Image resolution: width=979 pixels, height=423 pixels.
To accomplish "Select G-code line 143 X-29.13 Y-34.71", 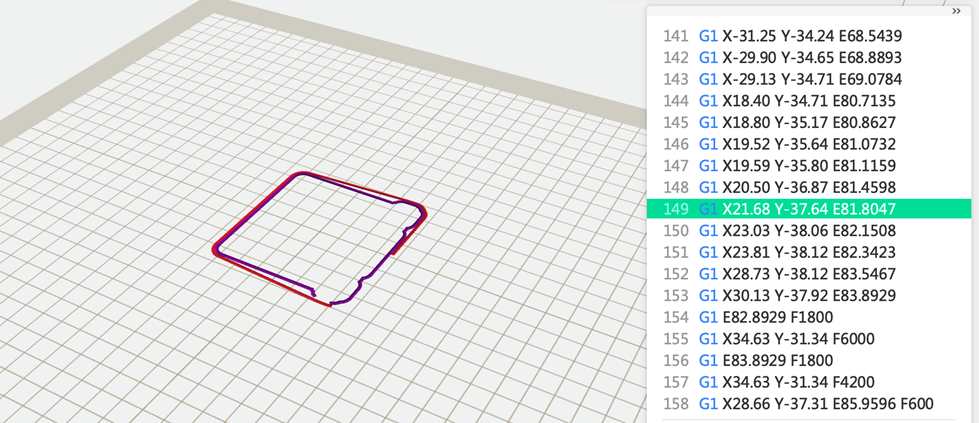I will click(809, 79).
